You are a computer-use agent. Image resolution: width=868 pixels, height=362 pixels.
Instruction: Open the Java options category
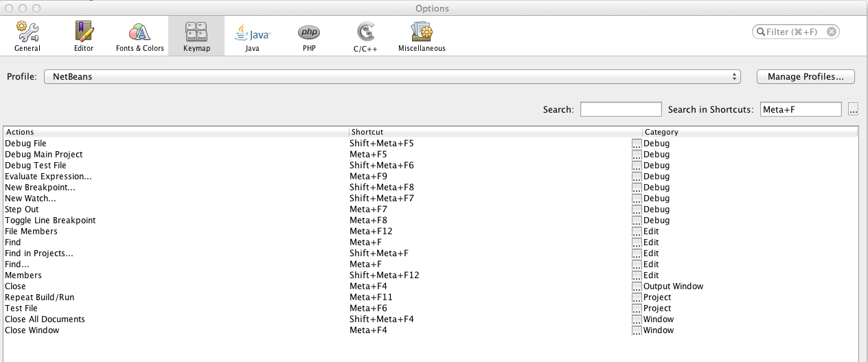point(252,36)
